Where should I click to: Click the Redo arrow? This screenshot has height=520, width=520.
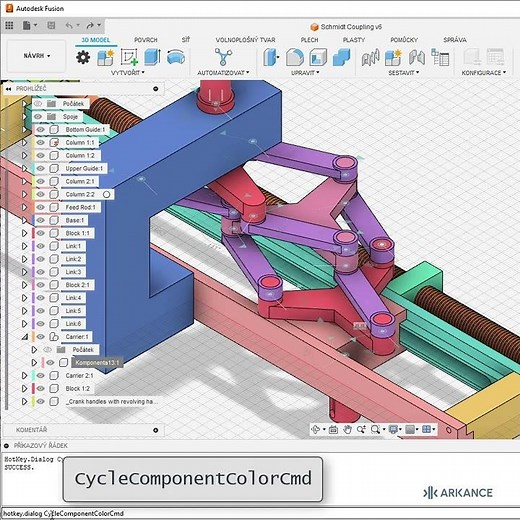click(x=90, y=25)
